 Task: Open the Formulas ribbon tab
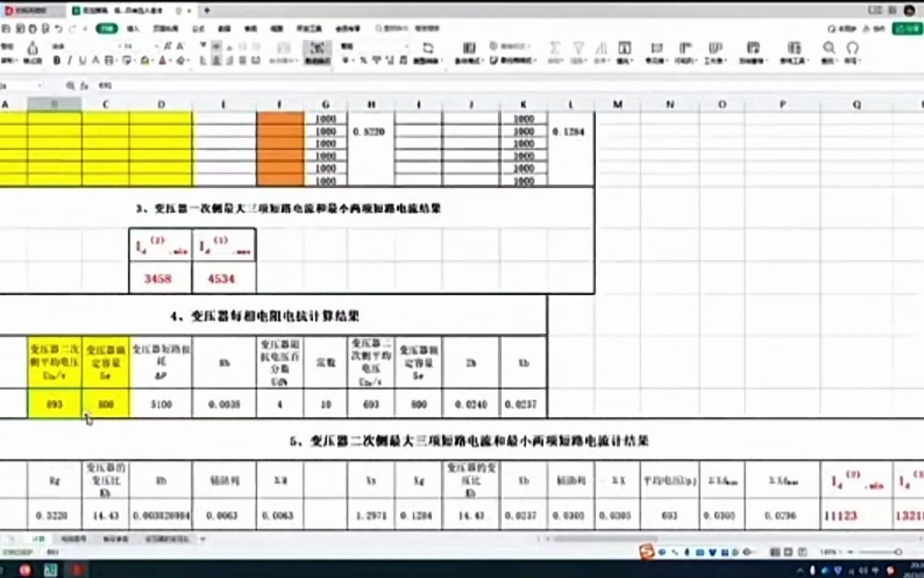pyautogui.click(x=198, y=28)
